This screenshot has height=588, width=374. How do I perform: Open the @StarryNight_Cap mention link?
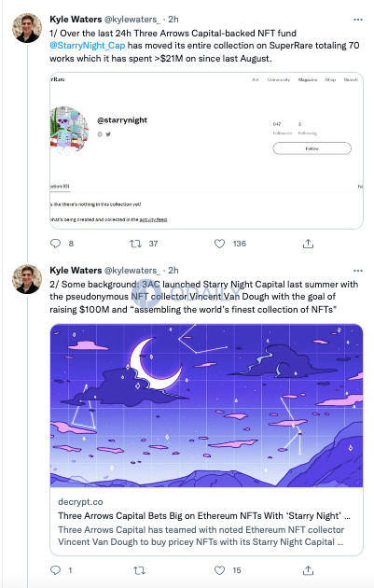pyautogui.click(x=88, y=46)
